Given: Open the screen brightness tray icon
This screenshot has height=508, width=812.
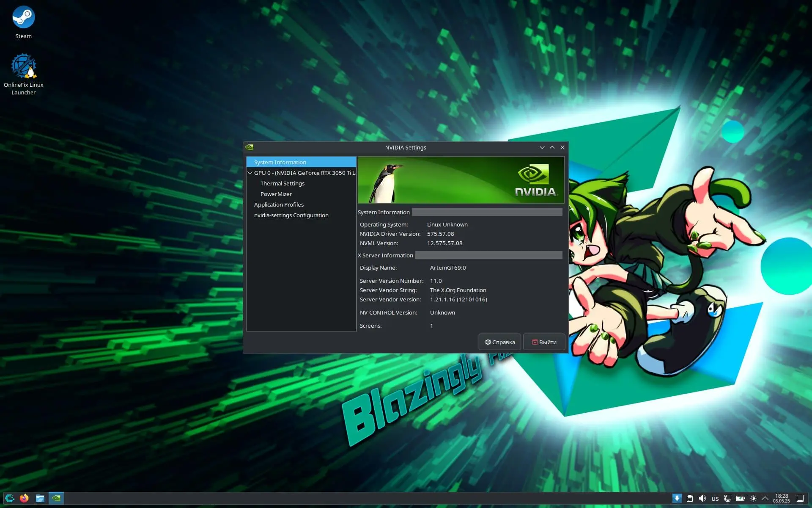Looking at the screenshot, I should click(753, 498).
